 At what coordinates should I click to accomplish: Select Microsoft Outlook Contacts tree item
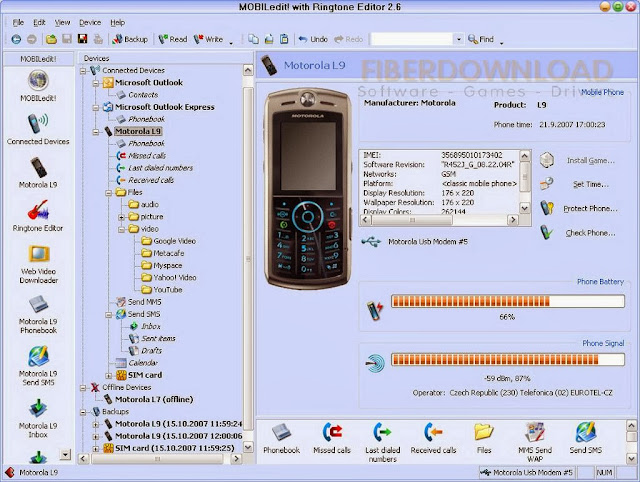pos(143,95)
